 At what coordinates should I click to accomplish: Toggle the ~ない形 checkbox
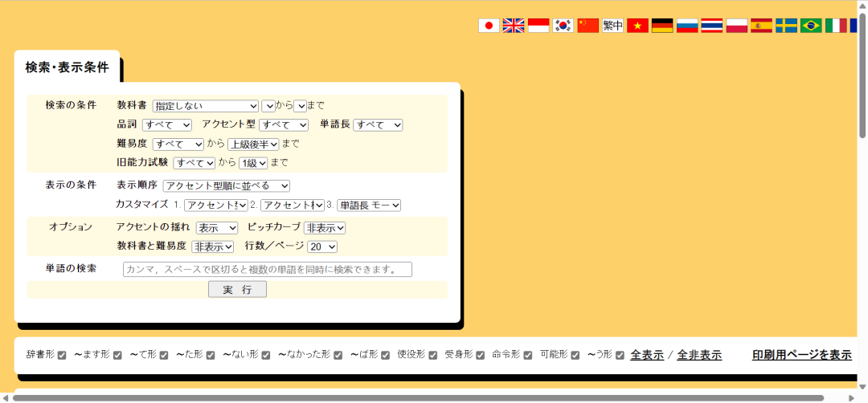(x=266, y=356)
